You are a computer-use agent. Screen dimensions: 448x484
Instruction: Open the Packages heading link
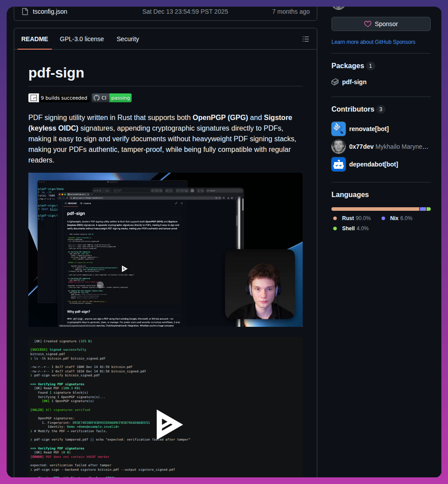click(x=347, y=66)
